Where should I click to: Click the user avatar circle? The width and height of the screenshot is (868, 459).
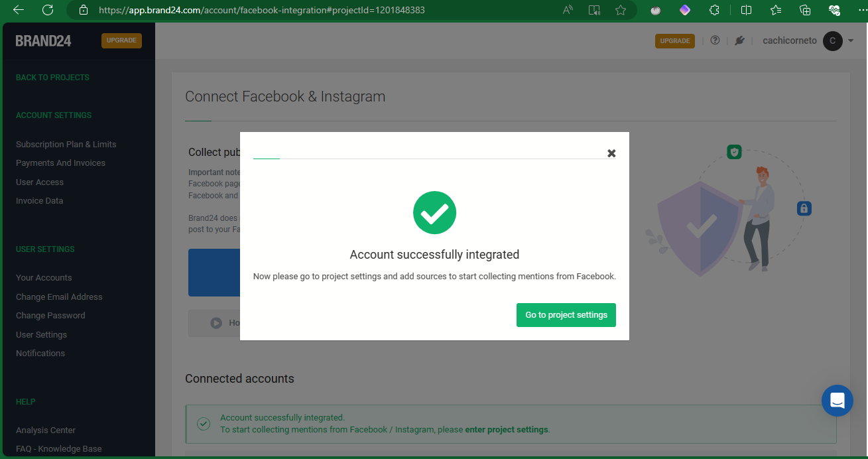tap(832, 41)
